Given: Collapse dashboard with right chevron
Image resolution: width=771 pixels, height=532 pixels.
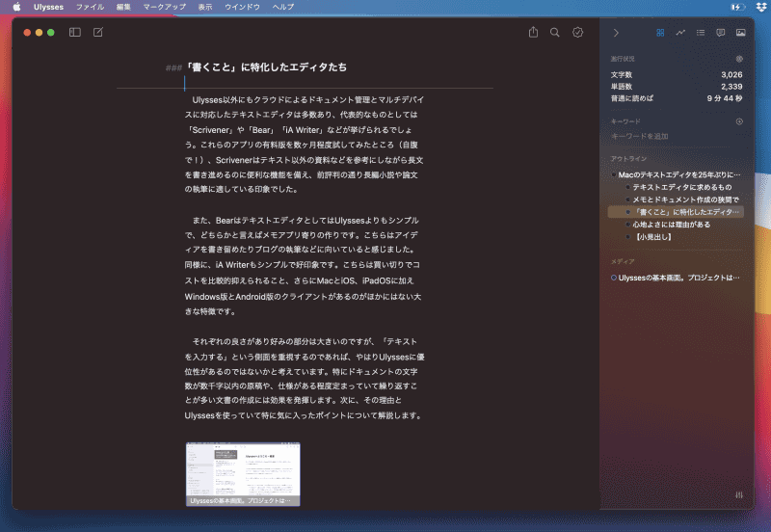Looking at the screenshot, I should pos(616,33).
